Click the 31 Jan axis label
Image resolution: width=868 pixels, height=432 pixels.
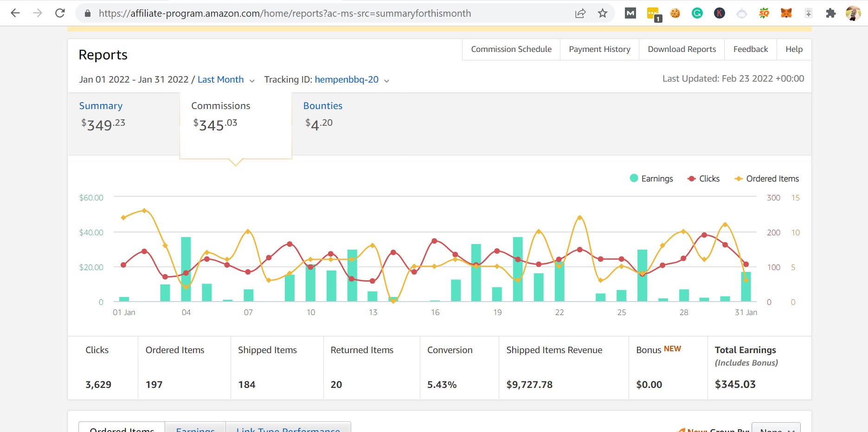click(746, 312)
